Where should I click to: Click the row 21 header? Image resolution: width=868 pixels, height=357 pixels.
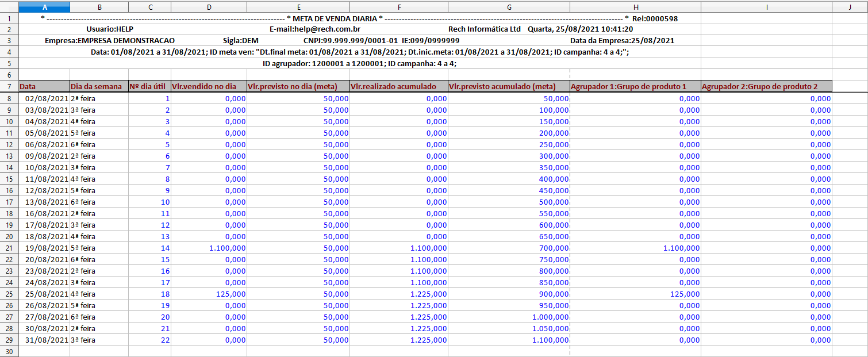pyautogui.click(x=9, y=248)
